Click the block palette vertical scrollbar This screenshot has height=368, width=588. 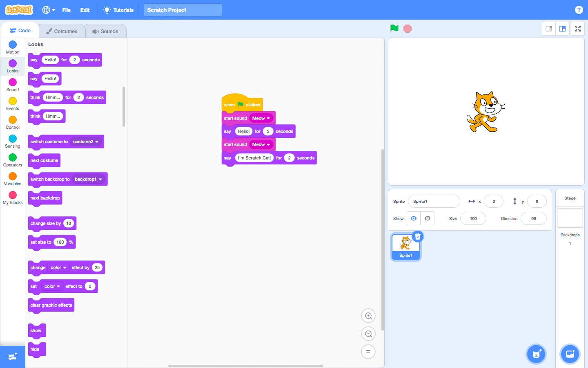click(124, 107)
